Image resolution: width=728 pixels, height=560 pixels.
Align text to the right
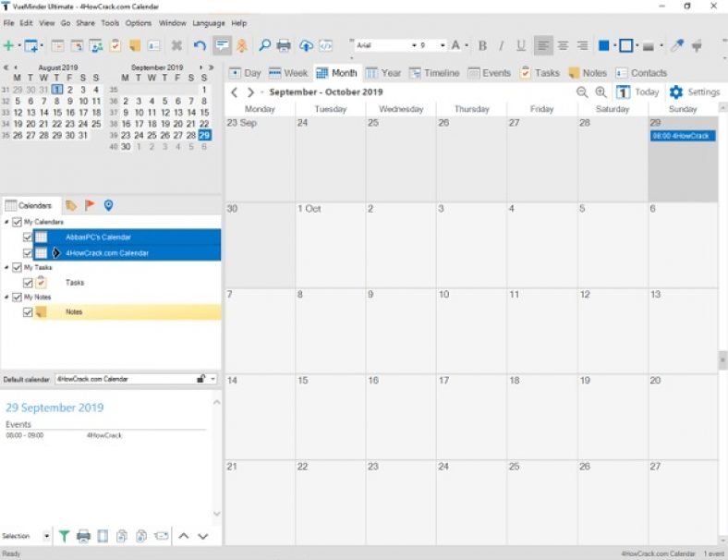582,45
